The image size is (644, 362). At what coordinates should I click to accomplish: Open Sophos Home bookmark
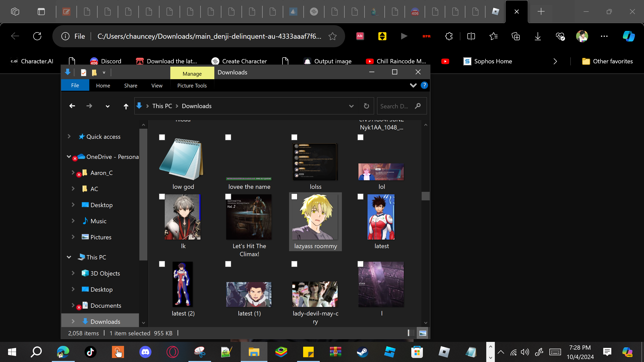click(488, 61)
